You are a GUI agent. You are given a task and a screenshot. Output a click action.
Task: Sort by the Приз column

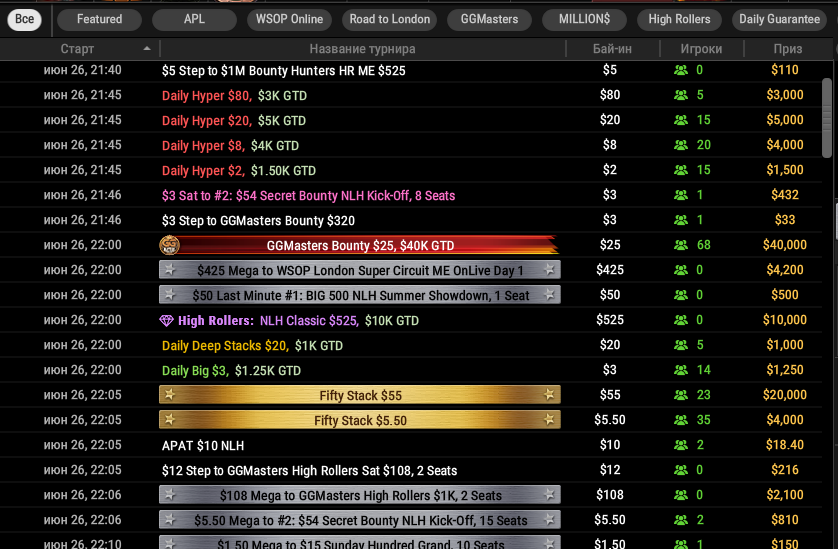click(788, 49)
